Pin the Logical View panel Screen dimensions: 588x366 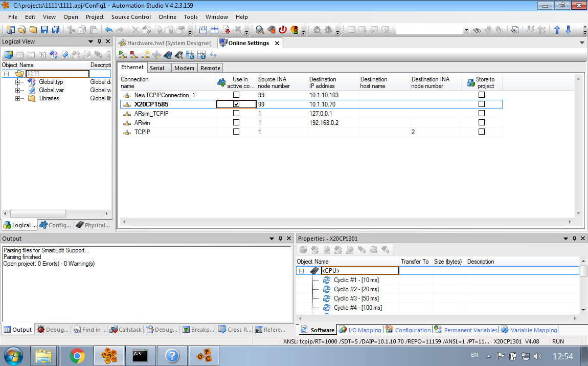(x=99, y=41)
